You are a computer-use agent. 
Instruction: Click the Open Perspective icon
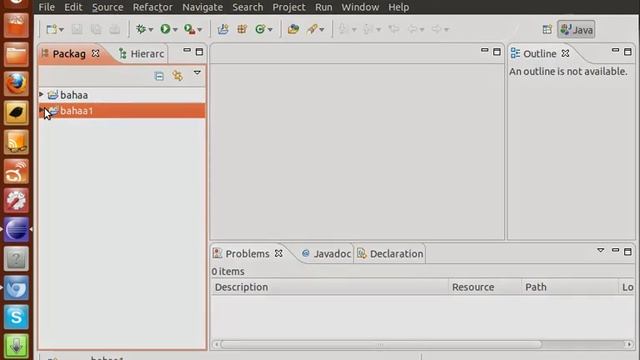547,29
